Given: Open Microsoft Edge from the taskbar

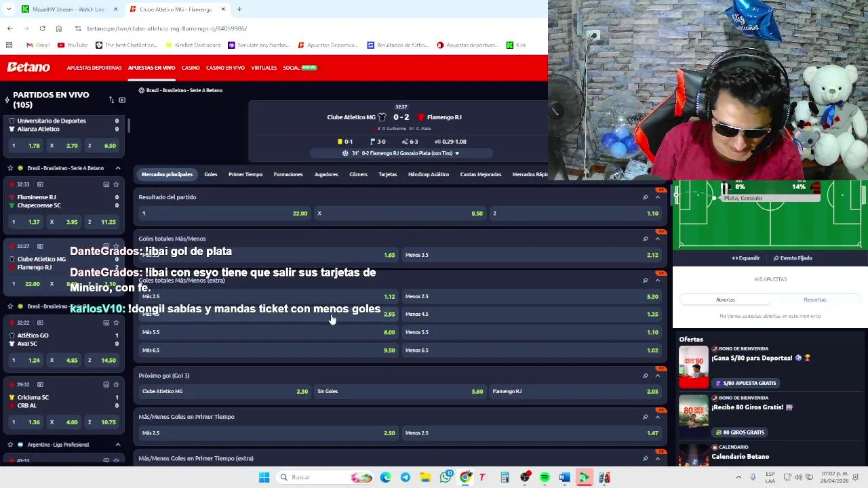Looking at the screenshot, I should tap(385, 477).
